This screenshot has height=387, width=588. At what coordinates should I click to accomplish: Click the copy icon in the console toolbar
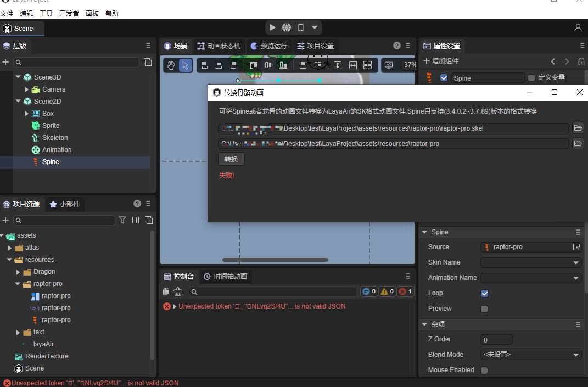(x=166, y=291)
